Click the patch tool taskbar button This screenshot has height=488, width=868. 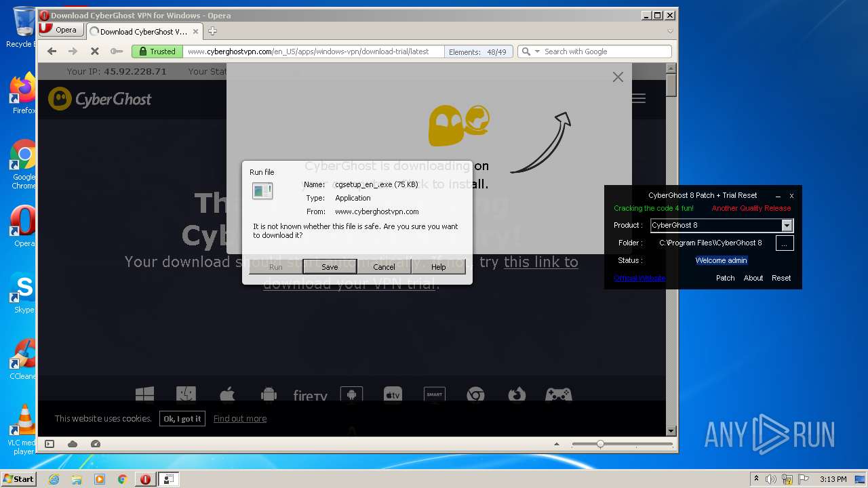pyautogui.click(x=168, y=479)
